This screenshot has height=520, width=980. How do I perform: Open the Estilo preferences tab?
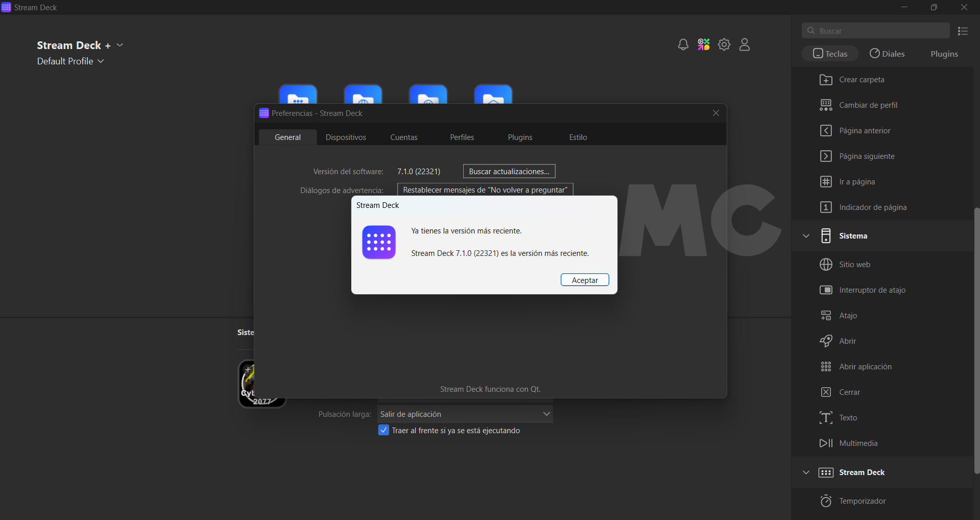[x=578, y=137]
